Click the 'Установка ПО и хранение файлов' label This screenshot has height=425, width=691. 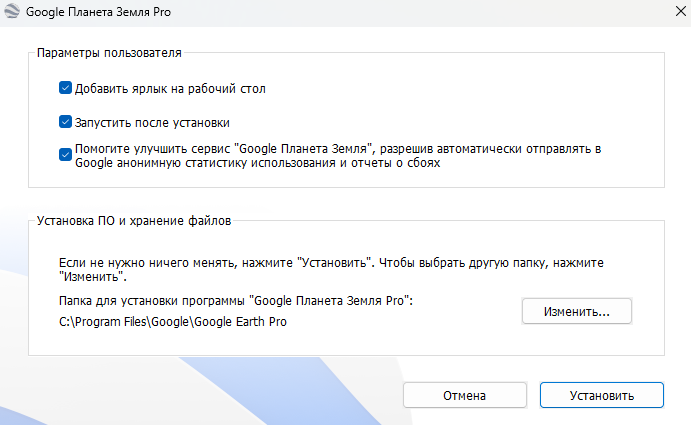coord(134,220)
